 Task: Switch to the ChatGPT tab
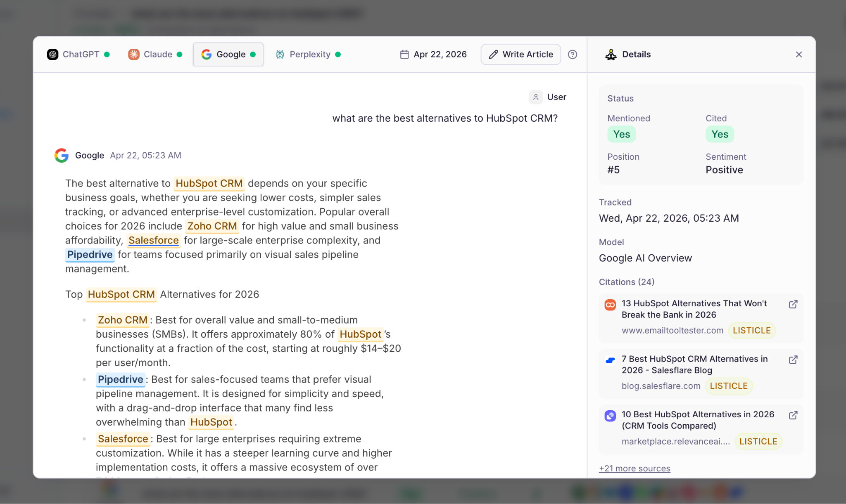tap(78, 54)
